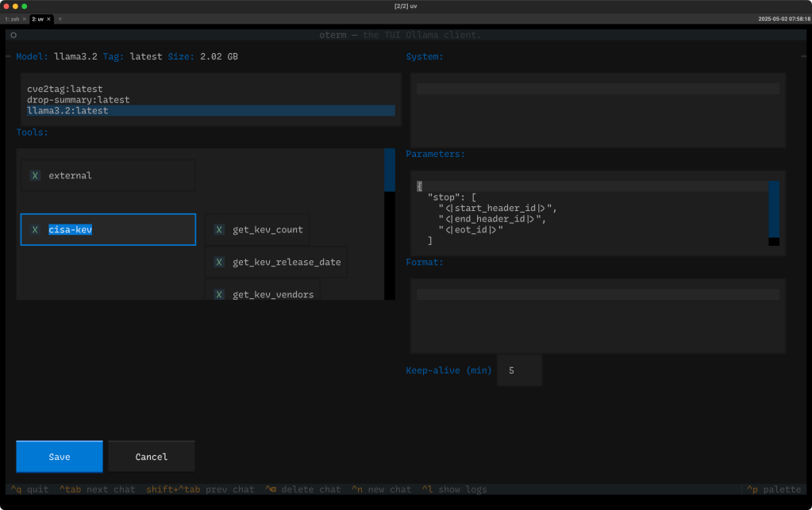812x510 pixels.
Task: Toggle the external tool checkbox
Action: point(35,175)
